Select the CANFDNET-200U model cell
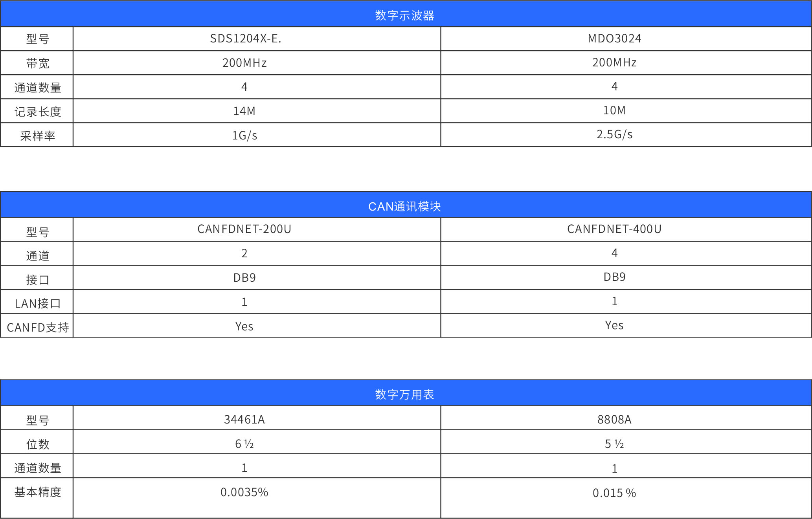The height and width of the screenshot is (519, 812). (244, 229)
